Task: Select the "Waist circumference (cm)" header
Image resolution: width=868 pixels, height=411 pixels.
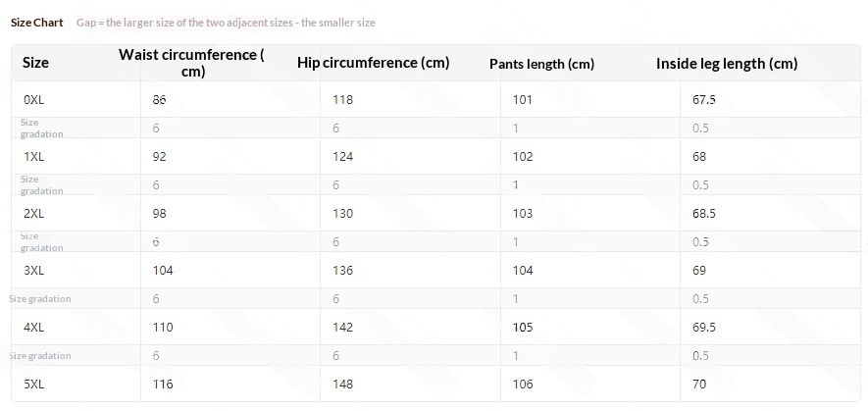Action: [191, 63]
